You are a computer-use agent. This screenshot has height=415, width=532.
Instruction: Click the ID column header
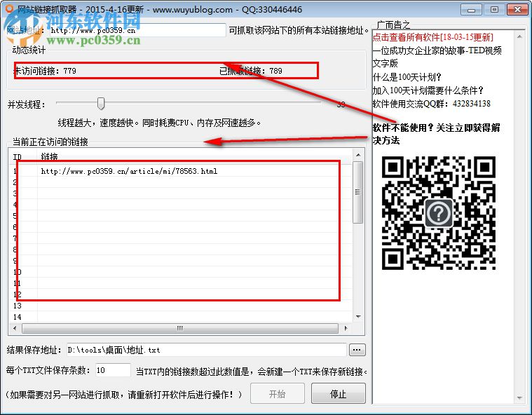click(x=18, y=157)
